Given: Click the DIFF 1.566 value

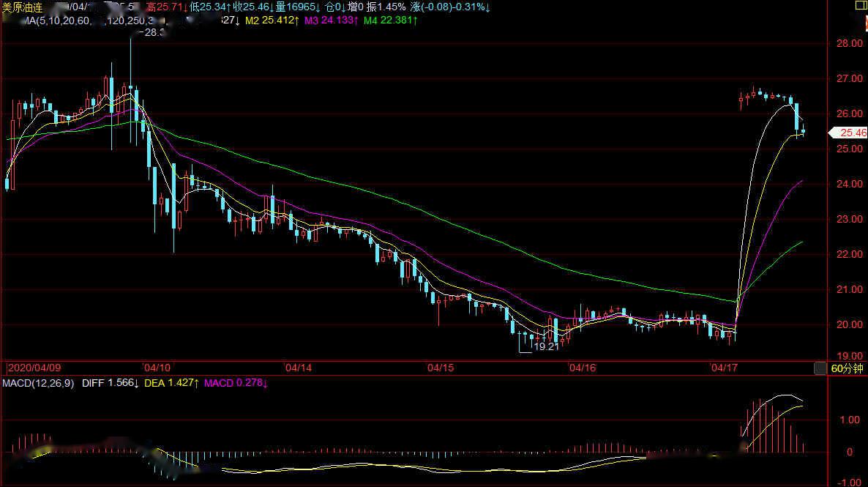Looking at the screenshot, I should [111, 383].
